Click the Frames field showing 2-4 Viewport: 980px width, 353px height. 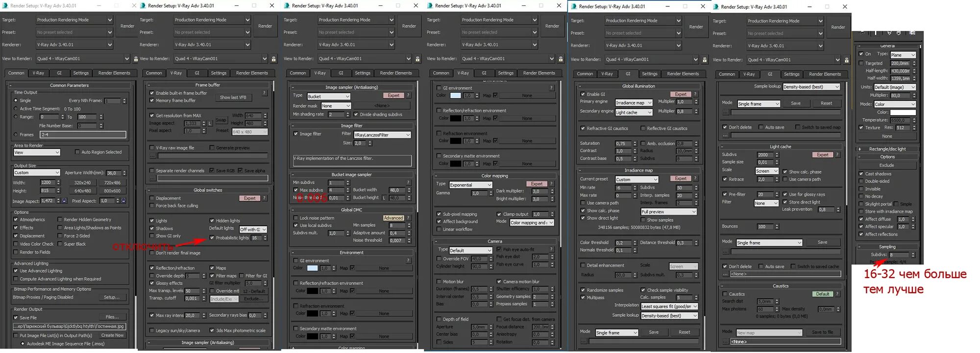[83, 135]
